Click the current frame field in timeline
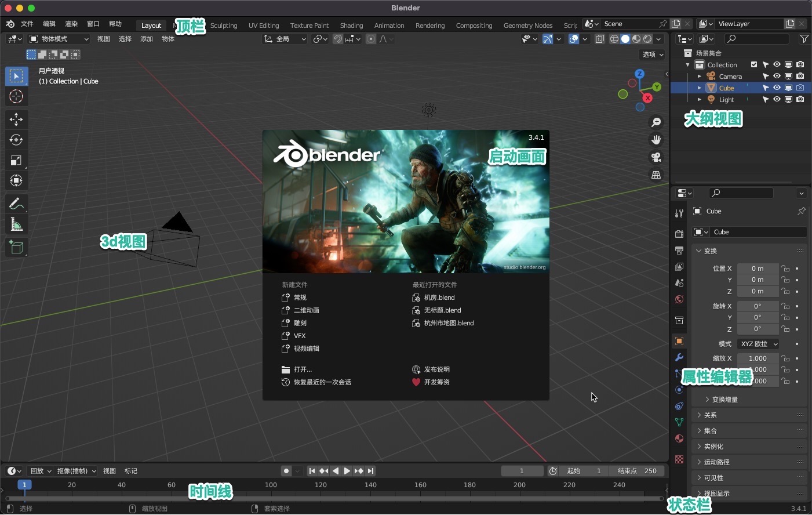812x515 pixels. (522, 471)
